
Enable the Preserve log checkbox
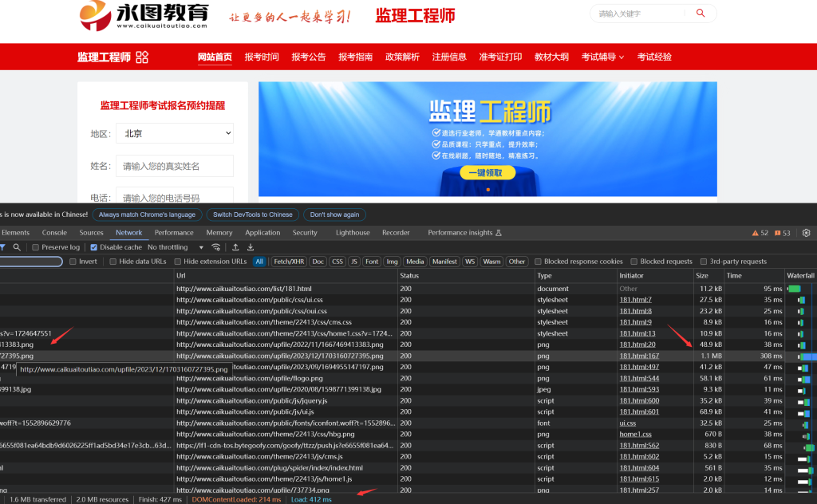pos(36,247)
